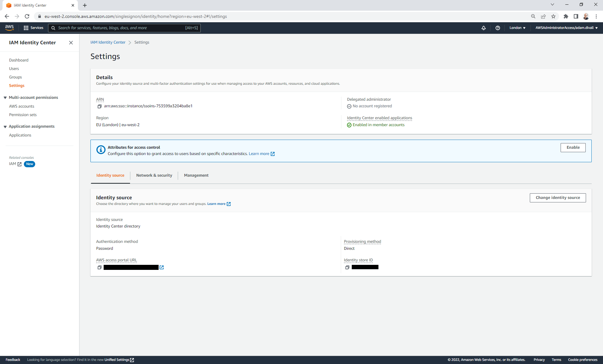The height and width of the screenshot is (364, 603).
Task: Open AWS notifications via the bell icon
Action: [484, 28]
